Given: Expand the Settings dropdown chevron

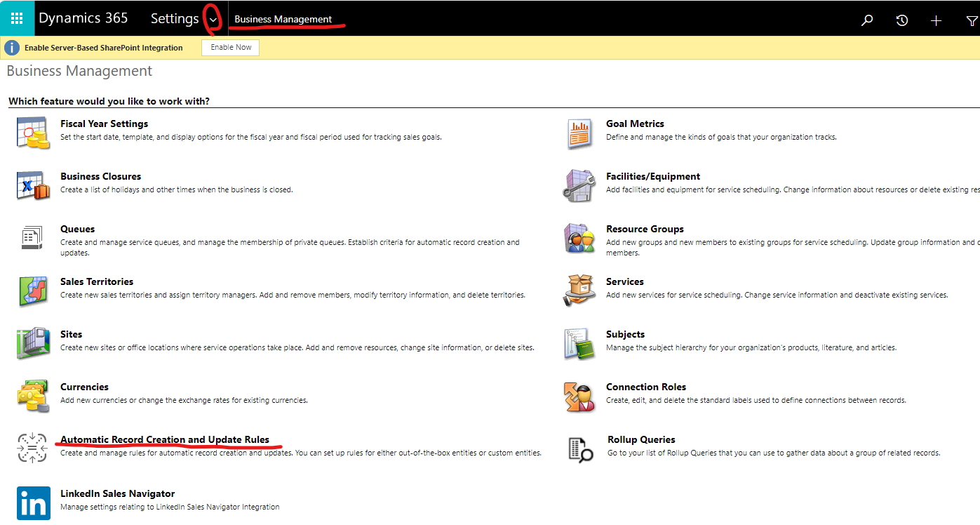Looking at the screenshot, I should click(x=213, y=20).
